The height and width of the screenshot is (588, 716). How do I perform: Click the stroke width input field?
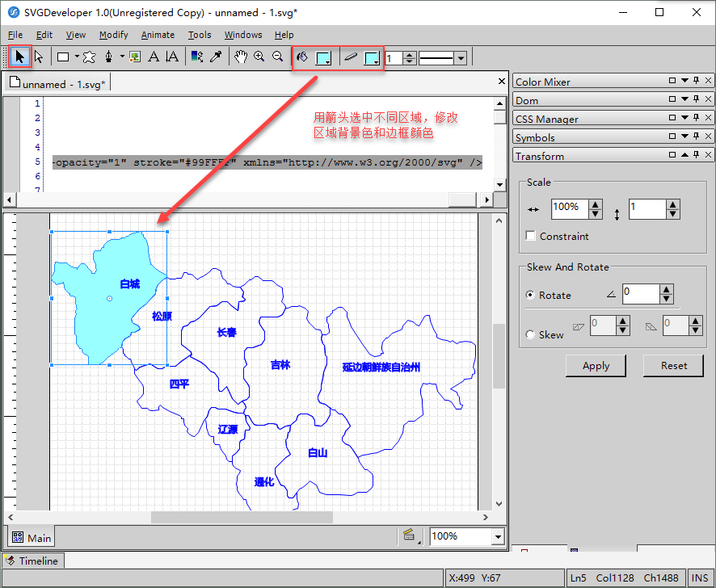tap(394, 58)
